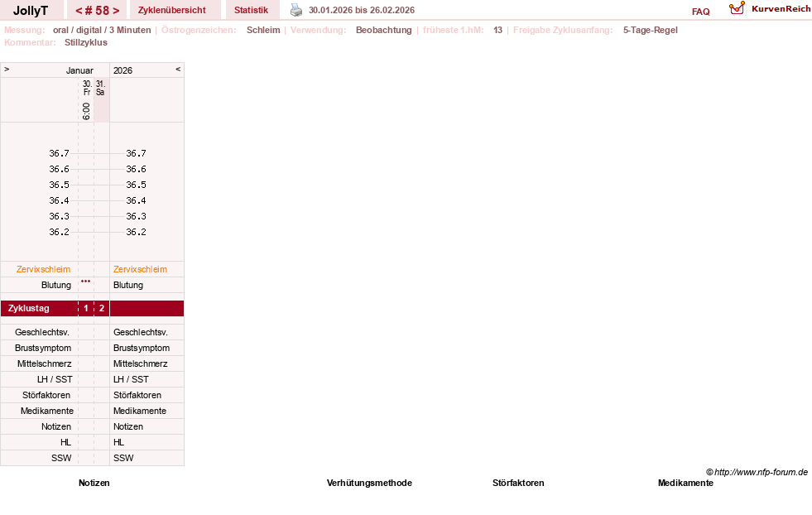Screen dimensions: 812x515
Task: Select the JollyT tab
Action: click(31, 11)
